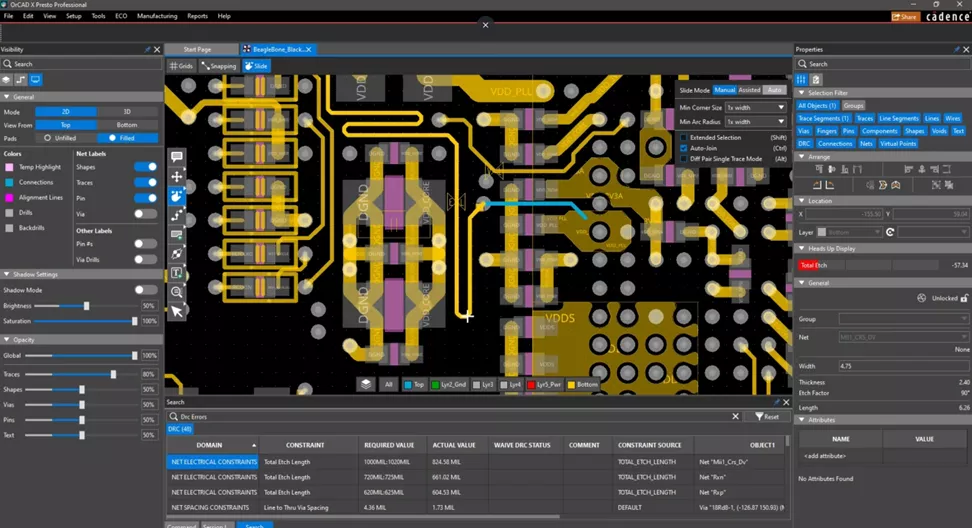This screenshot has height=528, width=972.
Task: Click the rotation icon next to Layer dropdown
Action: click(890, 232)
